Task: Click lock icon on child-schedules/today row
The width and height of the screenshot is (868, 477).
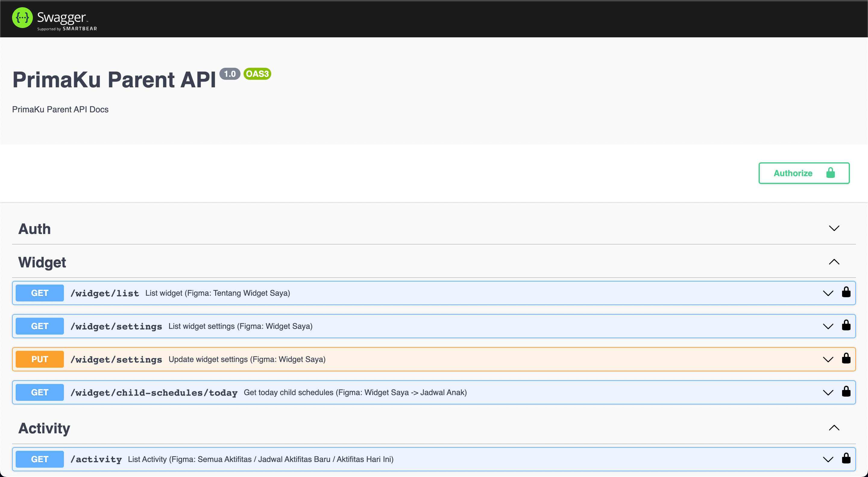Action: (846, 392)
